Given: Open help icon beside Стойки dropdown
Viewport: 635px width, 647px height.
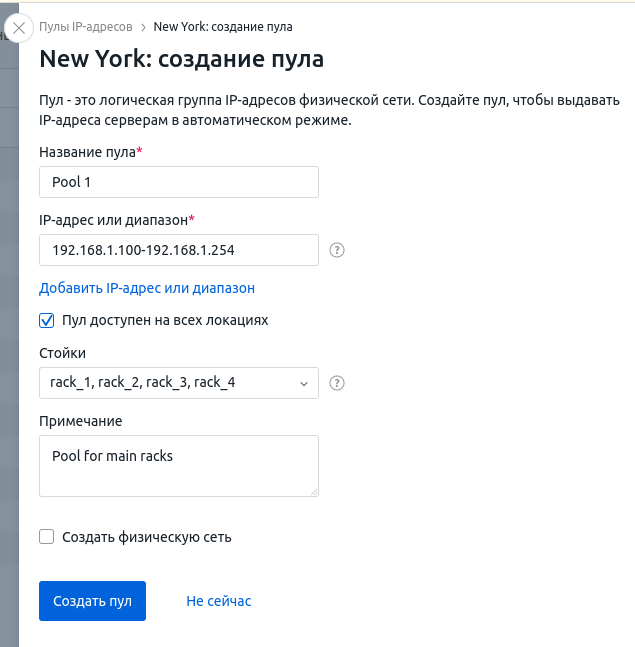Looking at the screenshot, I should point(337,383).
